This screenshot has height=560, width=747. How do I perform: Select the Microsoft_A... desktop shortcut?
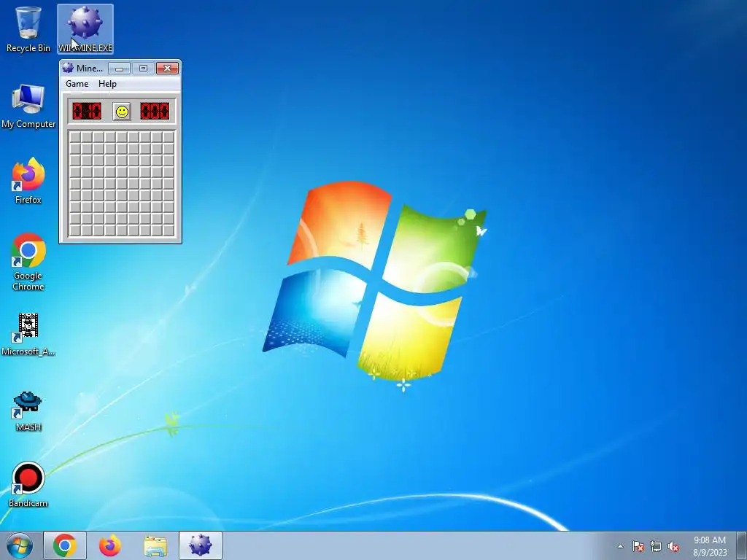(x=28, y=335)
